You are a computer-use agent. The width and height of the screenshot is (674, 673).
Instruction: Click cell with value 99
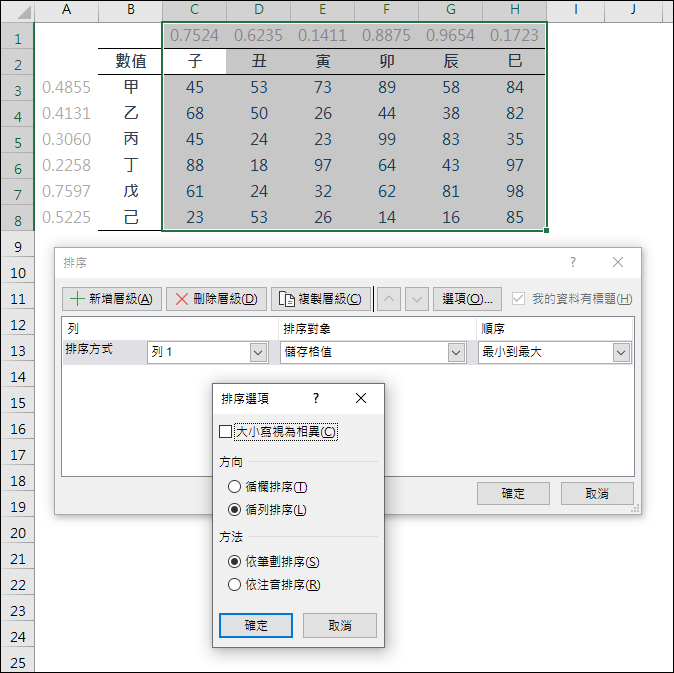pyautogui.click(x=386, y=139)
